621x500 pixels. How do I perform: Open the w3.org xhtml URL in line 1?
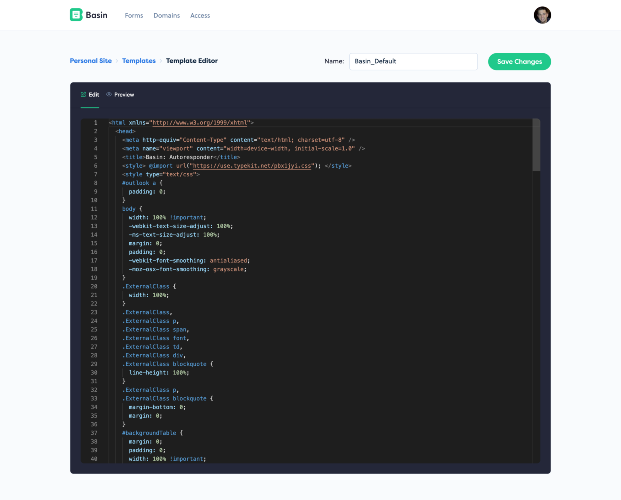pyautogui.click(x=200, y=123)
